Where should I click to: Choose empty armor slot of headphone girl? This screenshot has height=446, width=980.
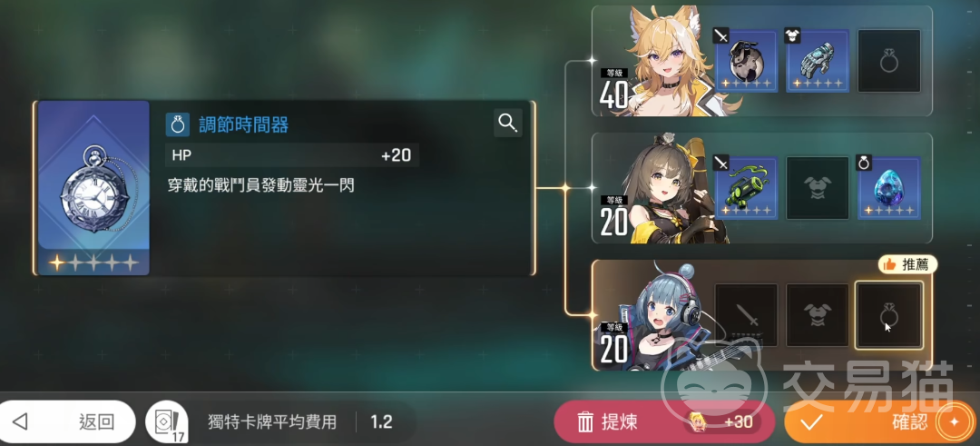pyautogui.click(x=818, y=314)
